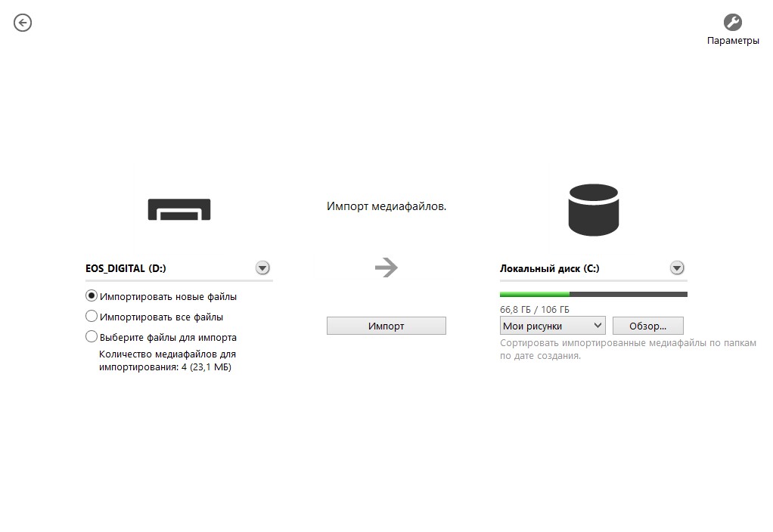Expand the EOS_DIGITAL (D:) source dropdown arrow
Image resolution: width=773 pixels, height=532 pixels.
point(262,268)
